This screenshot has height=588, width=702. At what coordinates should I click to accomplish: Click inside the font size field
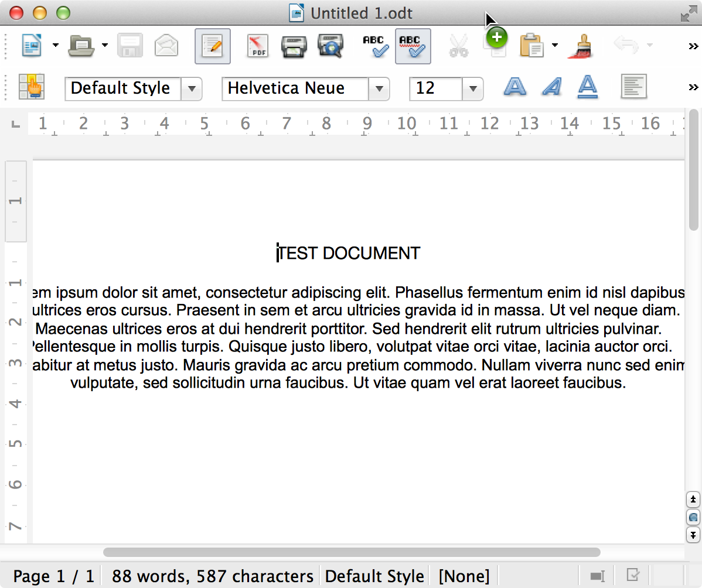pyautogui.click(x=435, y=89)
